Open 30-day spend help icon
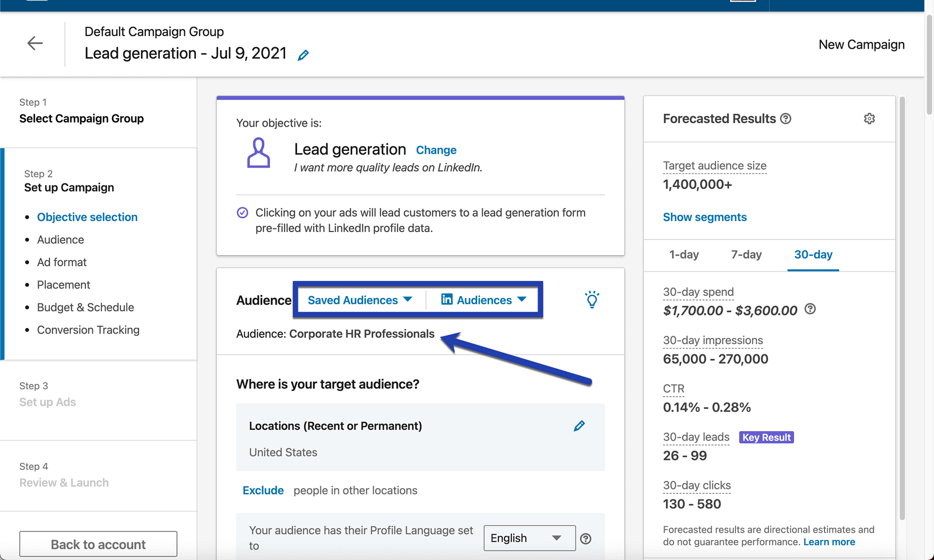 pos(810,309)
